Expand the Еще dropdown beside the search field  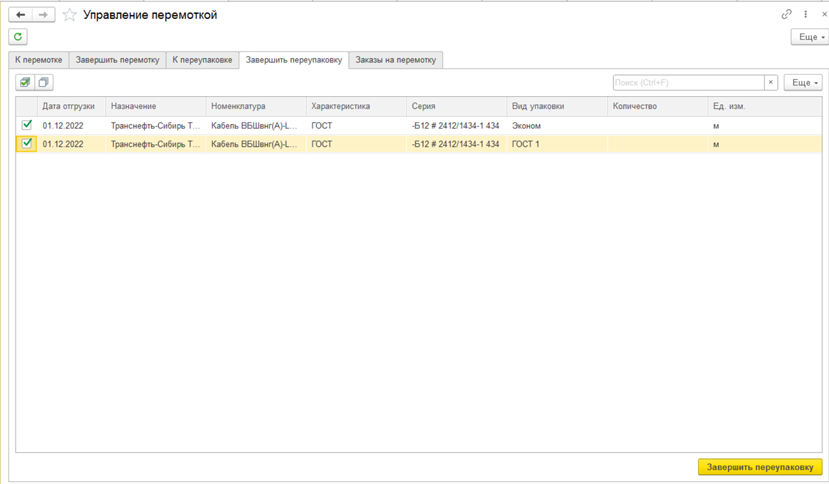coord(803,83)
